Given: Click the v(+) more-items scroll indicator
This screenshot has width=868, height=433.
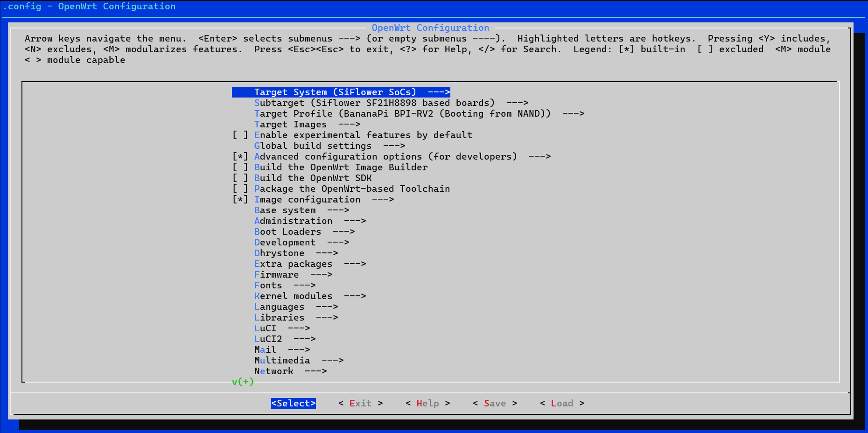Looking at the screenshot, I should pos(243,382).
